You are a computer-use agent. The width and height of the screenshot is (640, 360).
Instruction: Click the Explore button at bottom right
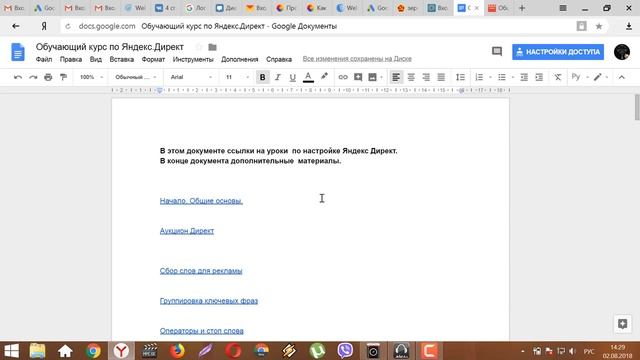[x=622, y=324]
